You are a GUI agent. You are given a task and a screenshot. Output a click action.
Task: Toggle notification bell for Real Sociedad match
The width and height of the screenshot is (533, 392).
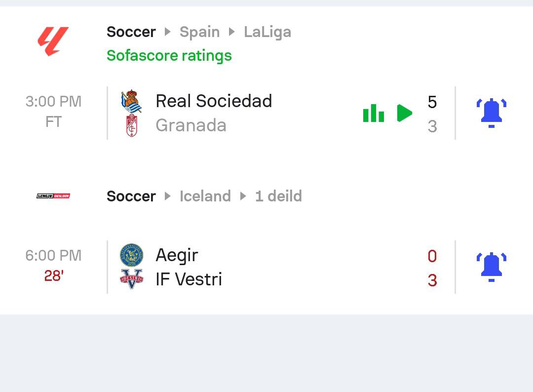tap(491, 113)
